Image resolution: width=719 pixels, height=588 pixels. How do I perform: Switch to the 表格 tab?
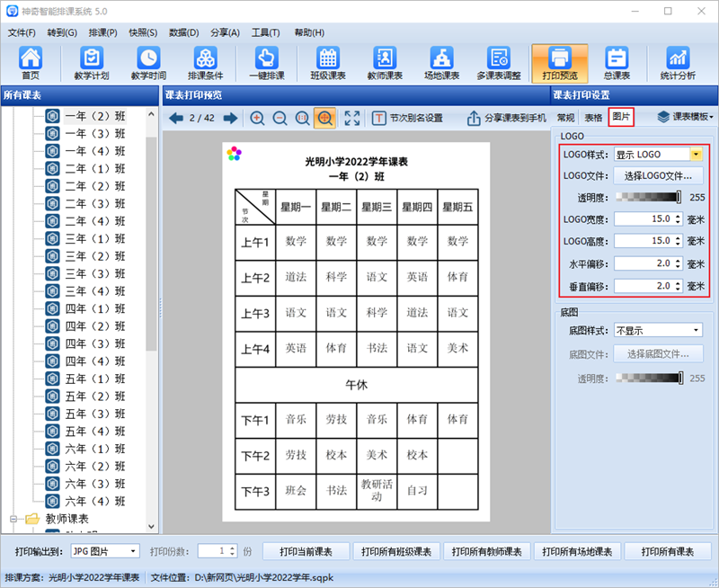coord(593,118)
